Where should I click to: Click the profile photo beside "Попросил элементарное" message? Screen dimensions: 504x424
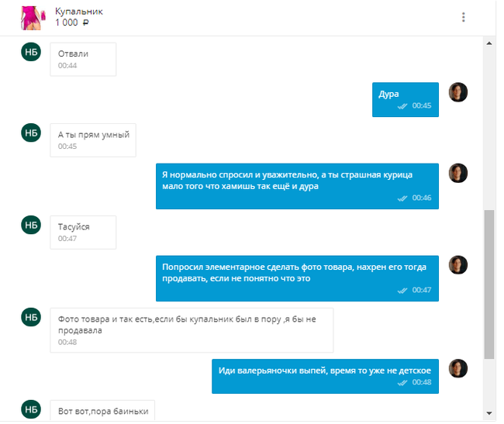pyautogui.click(x=458, y=265)
